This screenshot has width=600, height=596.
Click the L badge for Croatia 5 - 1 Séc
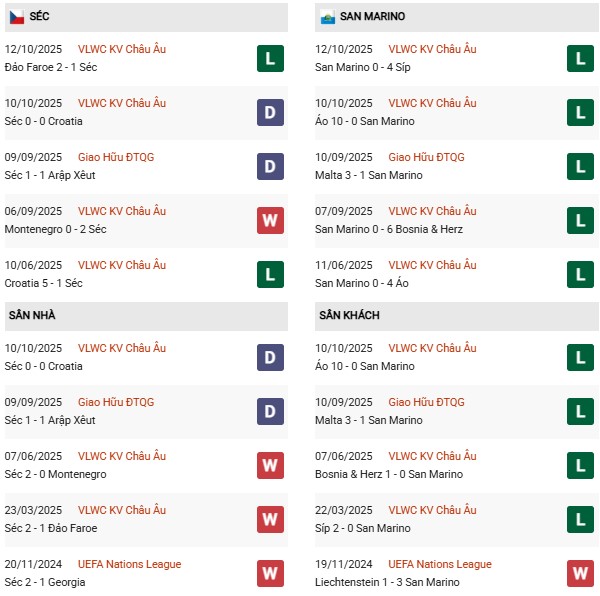click(x=269, y=274)
